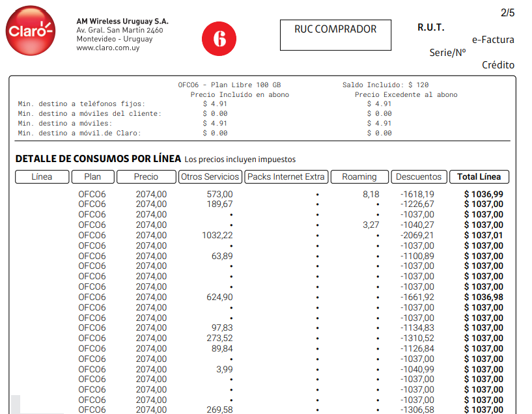Select the Descuentos column header
The image size is (532, 414).
click(x=419, y=176)
